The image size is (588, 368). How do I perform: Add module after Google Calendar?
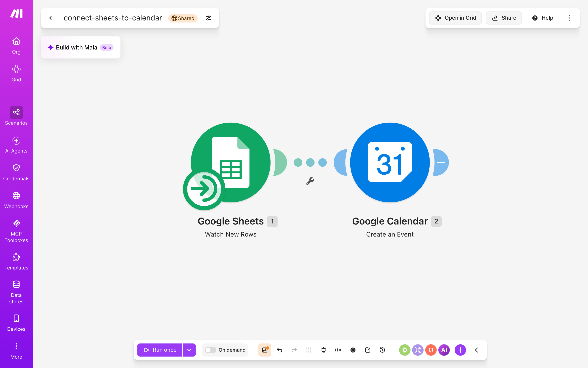click(441, 162)
